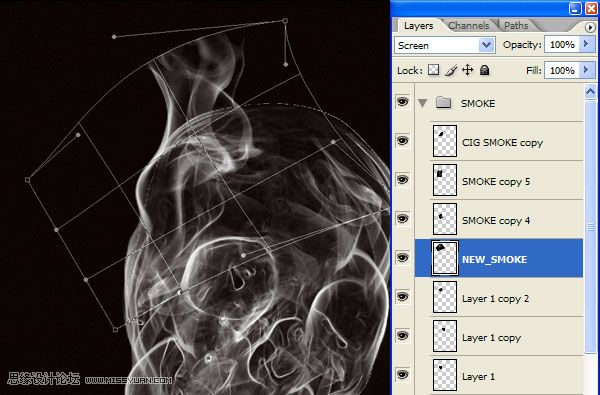Image resolution: width=600 pixels, height=395 pixels.
Task: Toggle lock image pixels brush icon
Action: pos(451,70)
